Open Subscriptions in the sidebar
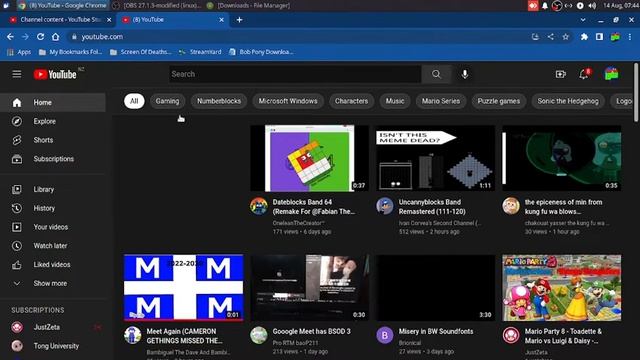This screenshot has height=360, width=640. point(53,159)
